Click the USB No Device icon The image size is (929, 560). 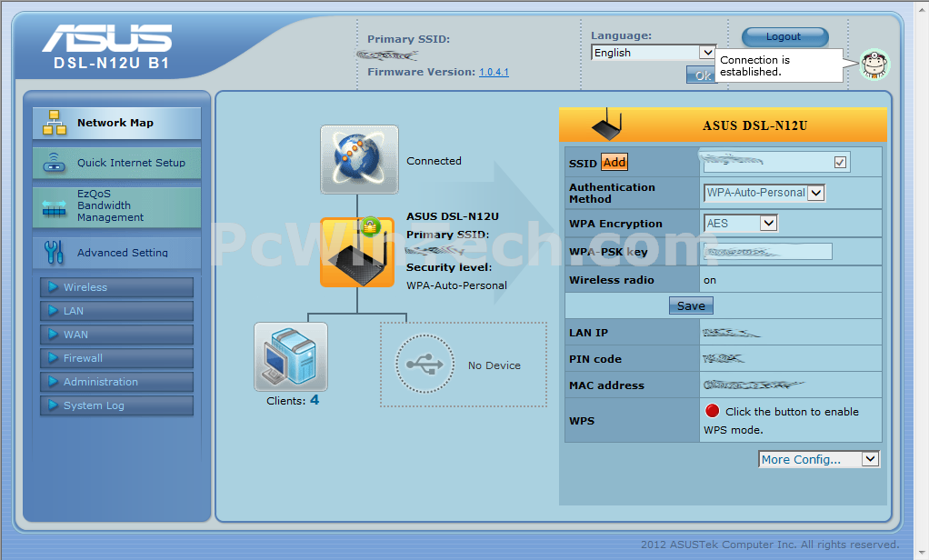point(425,364)
